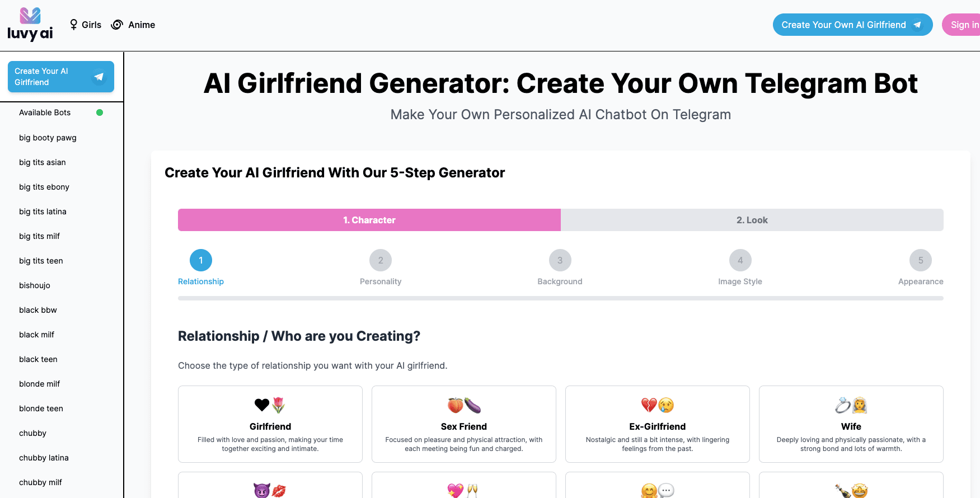Click the Girls gender icon in top navigation
The image size is (980, 498).
pyautogui.click(x=73, y=24)
